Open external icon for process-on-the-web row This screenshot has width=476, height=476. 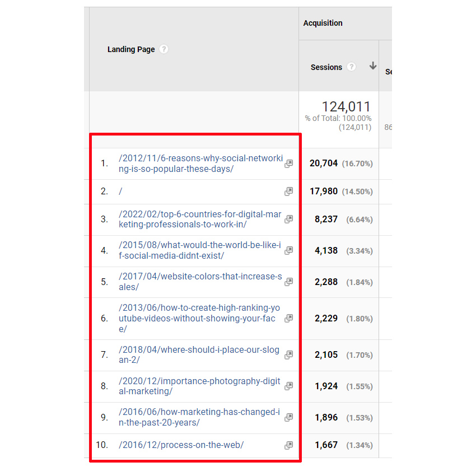(289, 445)
